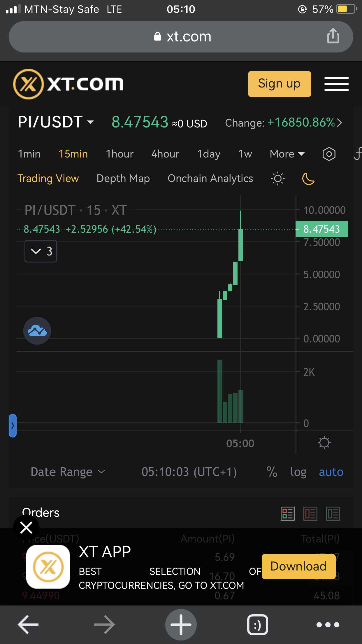The width and height of the screenshot is (362, 644).
Task: Go forward in the browser
Action: [104, 624]
